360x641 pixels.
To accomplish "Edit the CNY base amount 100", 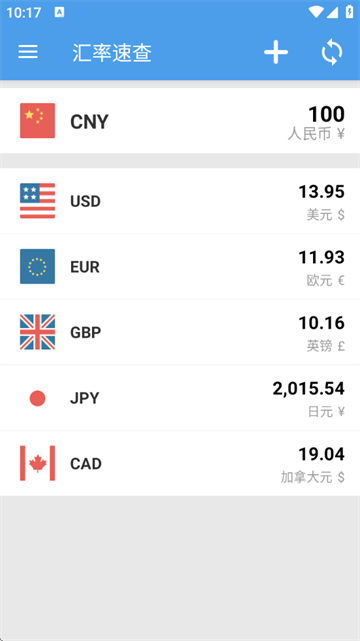I will click(x=326, y=114).
